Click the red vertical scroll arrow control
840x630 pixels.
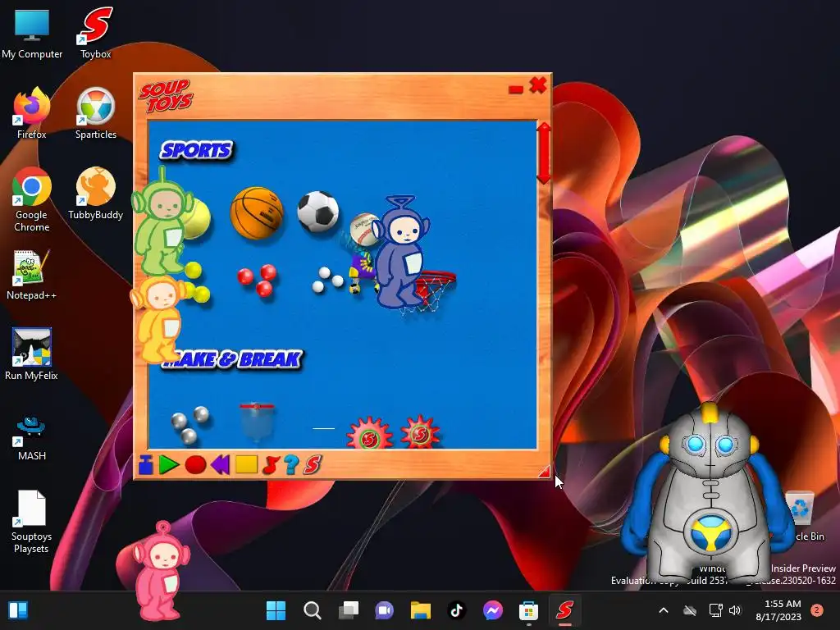[544, 153]
